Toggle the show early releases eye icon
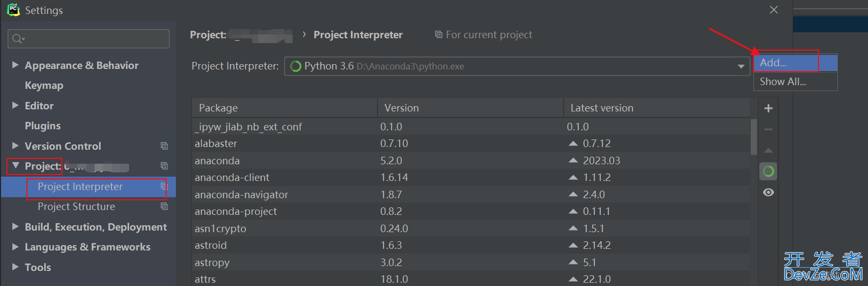This screenshot has width=868, height=286. click(x=769, y=192)
